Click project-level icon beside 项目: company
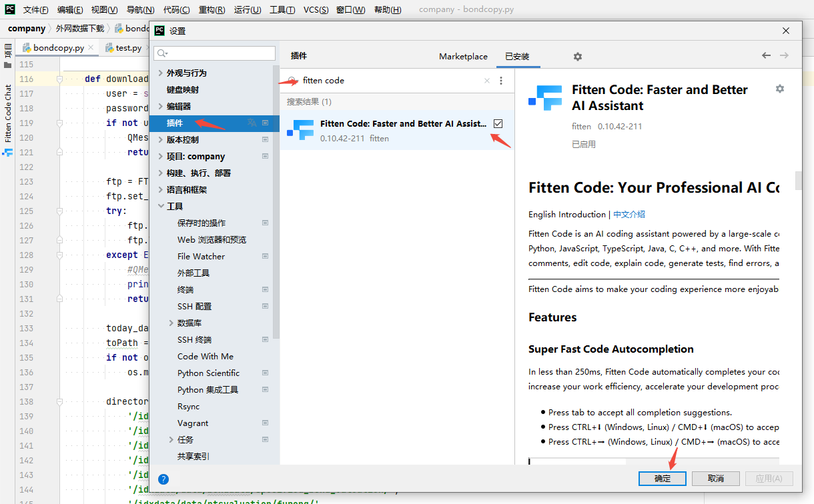Screen dimensions: 814x504 265,156
